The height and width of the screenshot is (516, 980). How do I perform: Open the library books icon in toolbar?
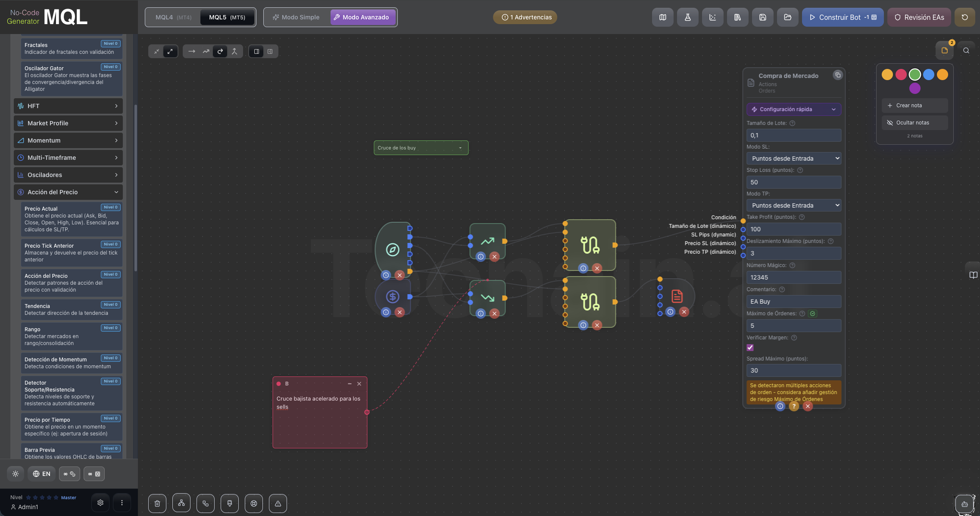tap(737, 17)
